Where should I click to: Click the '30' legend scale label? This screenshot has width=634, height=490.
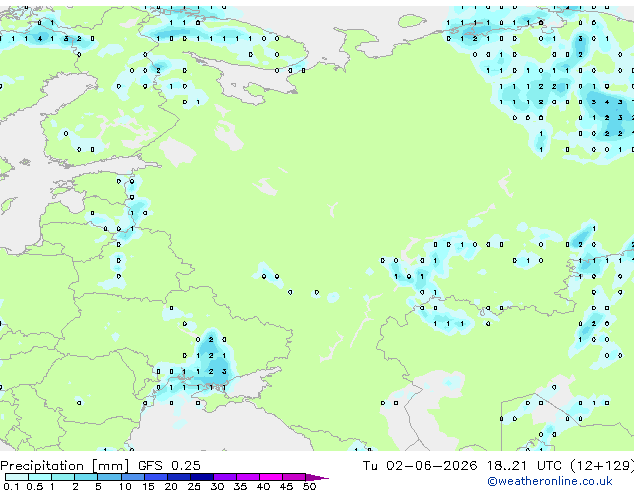[217, 486]
